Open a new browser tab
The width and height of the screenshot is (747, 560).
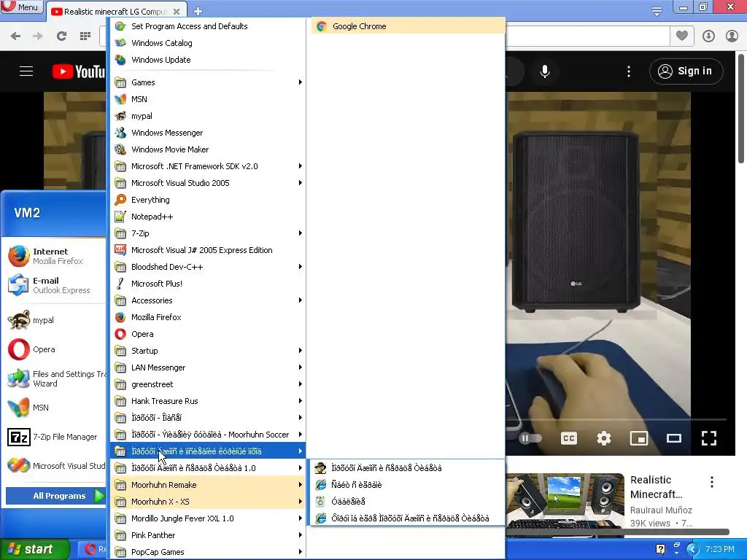tap(198, 11)
